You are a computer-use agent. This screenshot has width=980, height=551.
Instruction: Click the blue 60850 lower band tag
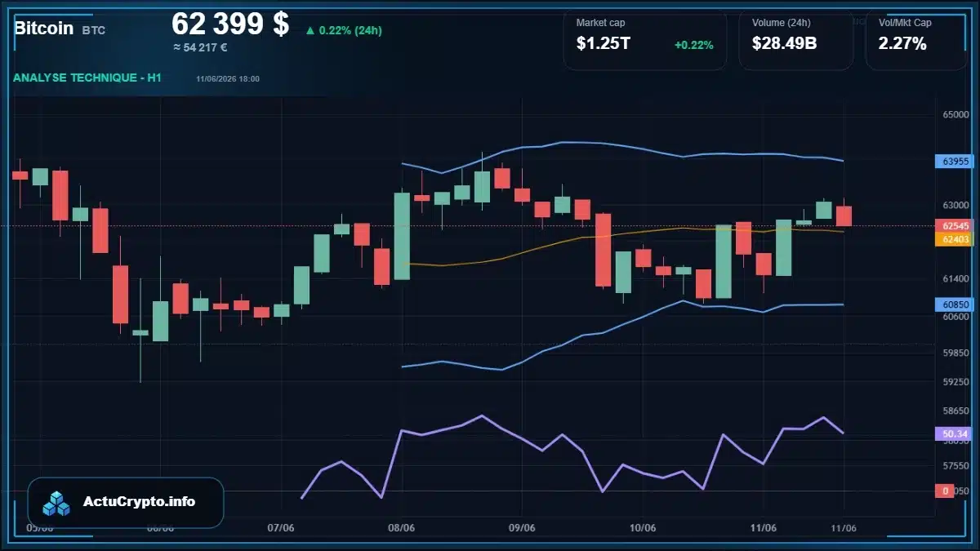(955, 304)
